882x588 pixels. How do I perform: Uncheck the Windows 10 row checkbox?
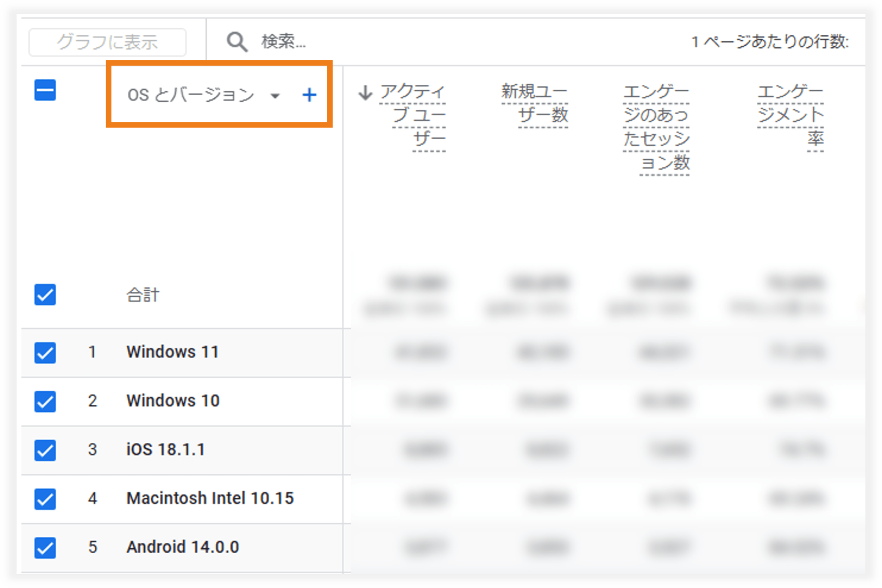(45, 401)
